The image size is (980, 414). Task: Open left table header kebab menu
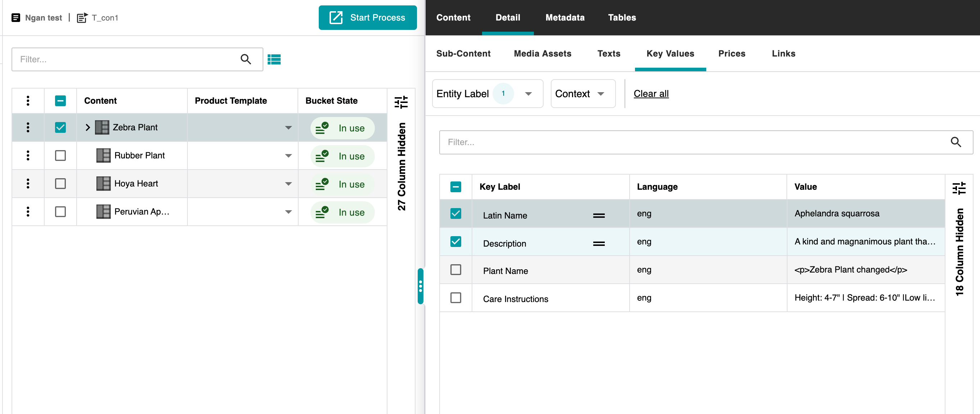pos(28,101)
